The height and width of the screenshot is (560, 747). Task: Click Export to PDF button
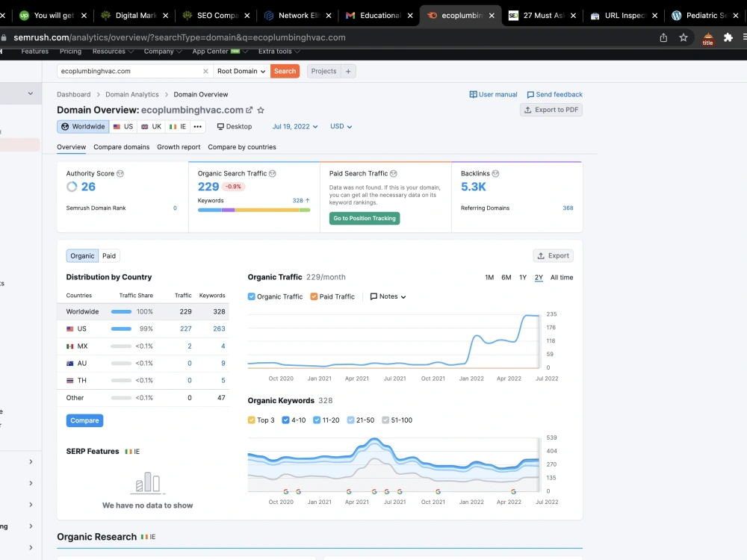[x=551, y=110]
